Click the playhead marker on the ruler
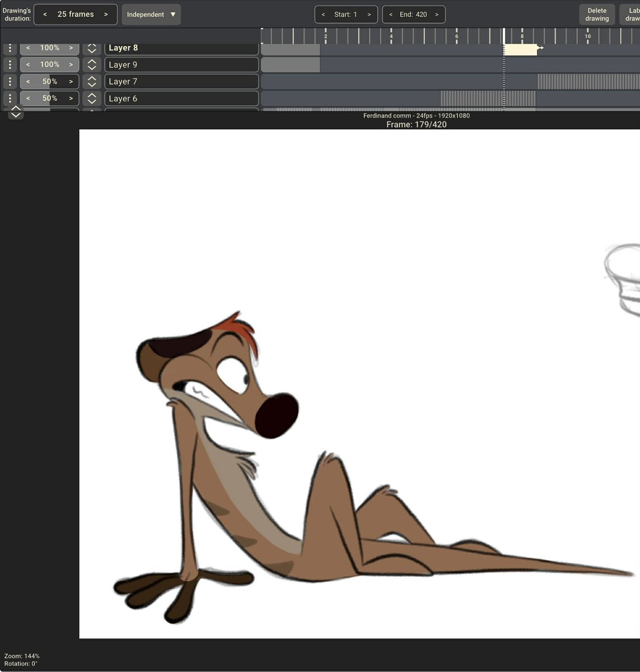The height and width of the screenshot is (672, 640). coord(504,36)
